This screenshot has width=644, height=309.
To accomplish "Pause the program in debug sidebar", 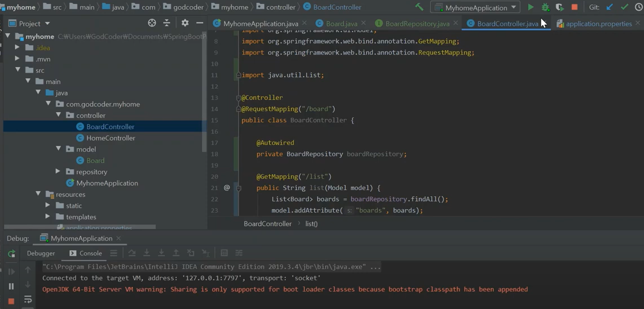I will (11, 286).
